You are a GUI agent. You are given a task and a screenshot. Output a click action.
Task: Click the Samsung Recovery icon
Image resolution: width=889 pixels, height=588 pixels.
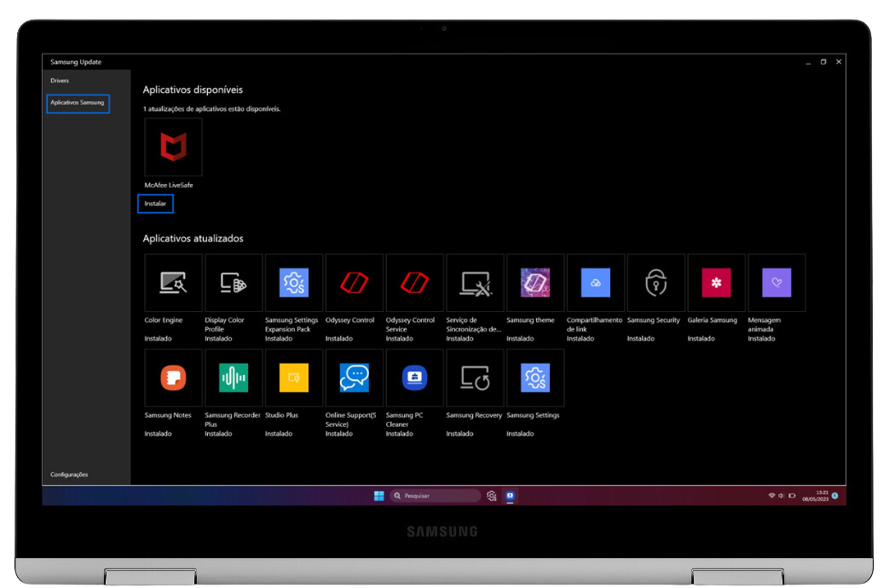[475, 378]
